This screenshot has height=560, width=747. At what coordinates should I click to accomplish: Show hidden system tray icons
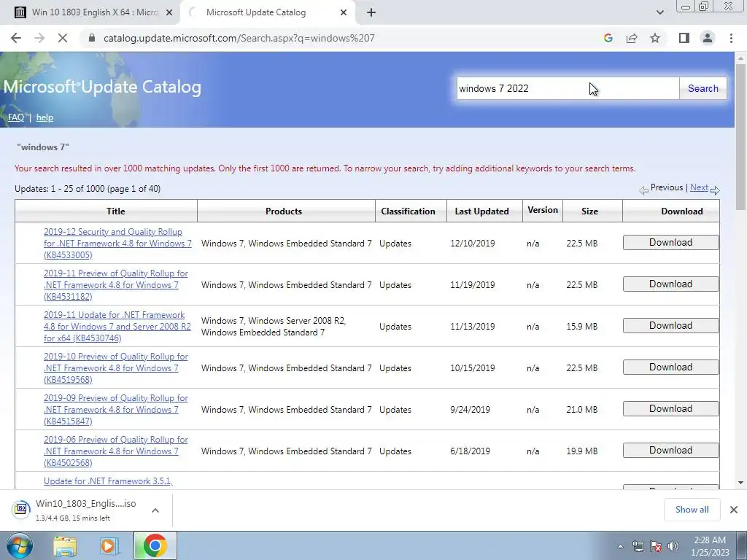620,547
